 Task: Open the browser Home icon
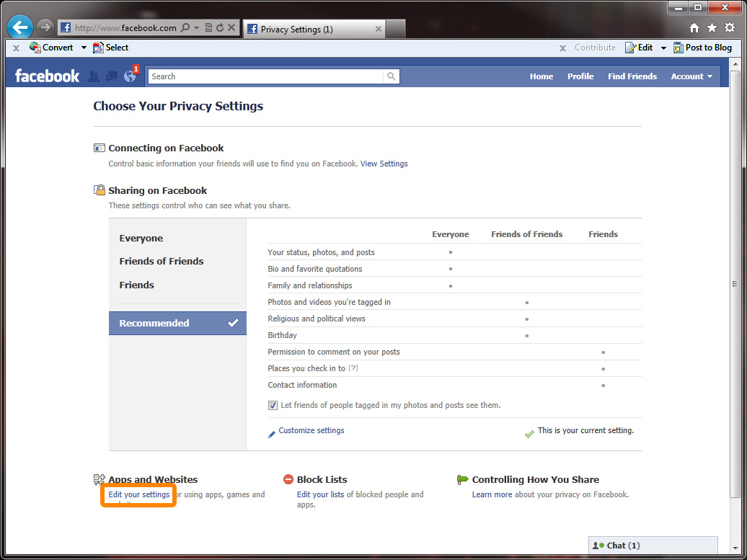(694, 28)
